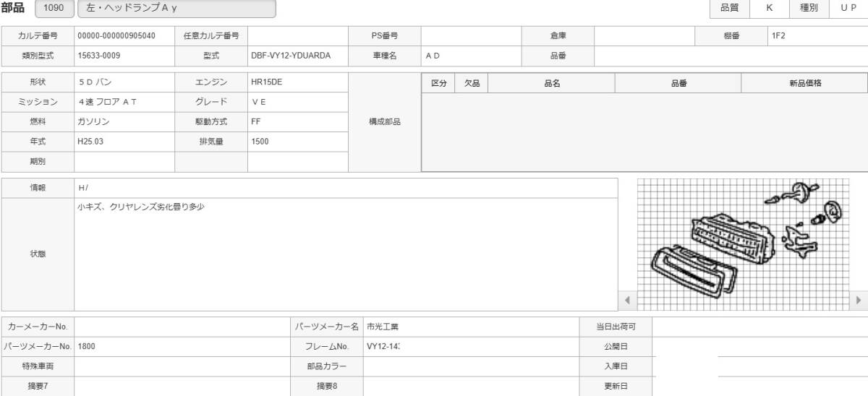Image resolution: width=868 pixels, height=396 pixels.
Task: Click the left scroll arrow under the parts diagram
Action: (627, 300)
